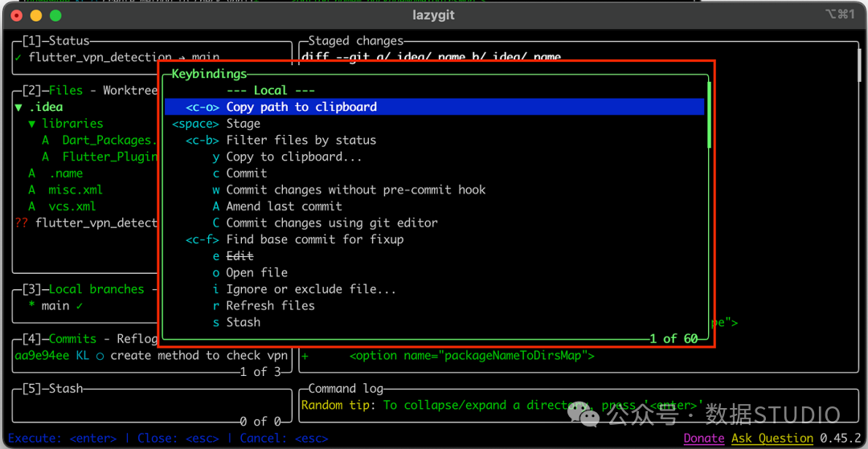Screen dimensions: 868x449
Task: Click the Command log panel title
Action: (346, 389)
